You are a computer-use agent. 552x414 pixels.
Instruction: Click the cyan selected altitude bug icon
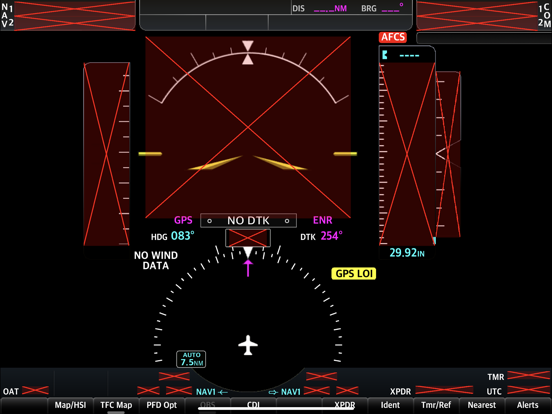click(385, 55)
